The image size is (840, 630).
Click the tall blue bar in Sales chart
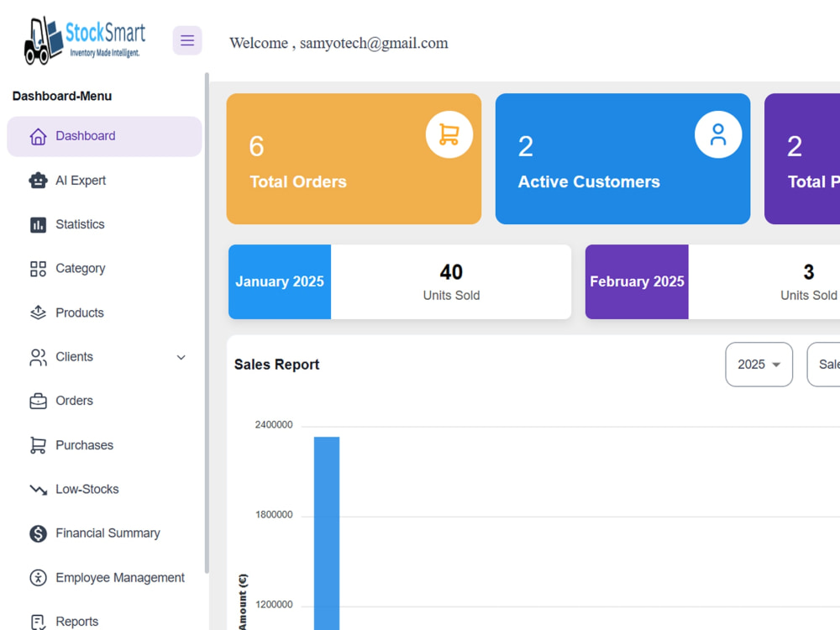point(326,533)
